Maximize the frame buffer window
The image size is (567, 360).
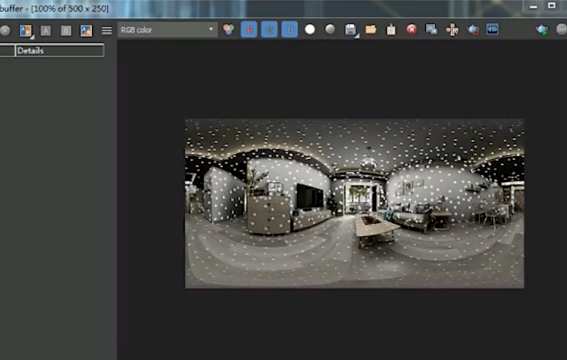(x=551, y=6)
